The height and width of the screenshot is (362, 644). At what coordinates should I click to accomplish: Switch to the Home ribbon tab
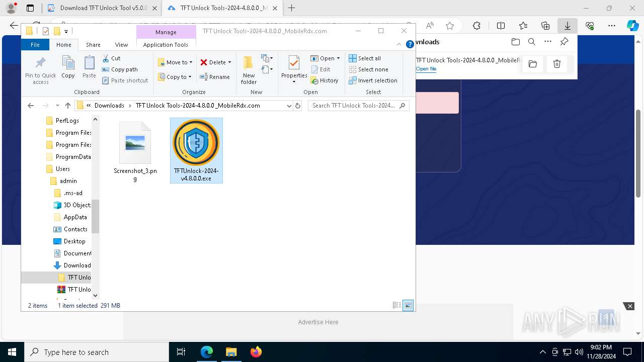[x=64, y=45]
